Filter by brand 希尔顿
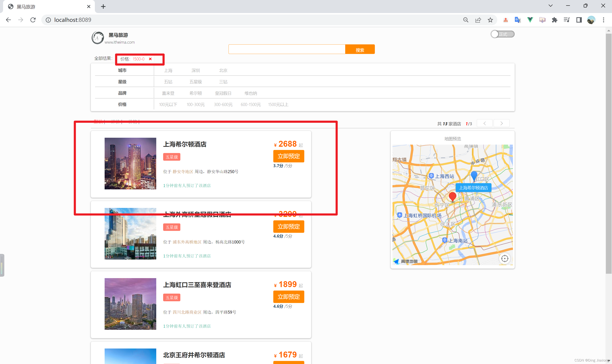 coord(196,93)
